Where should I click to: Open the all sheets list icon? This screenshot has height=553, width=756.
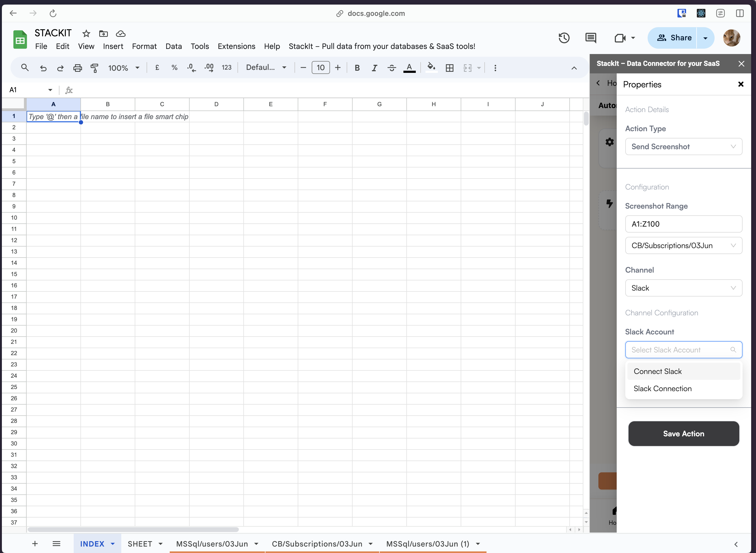point(56,544)
